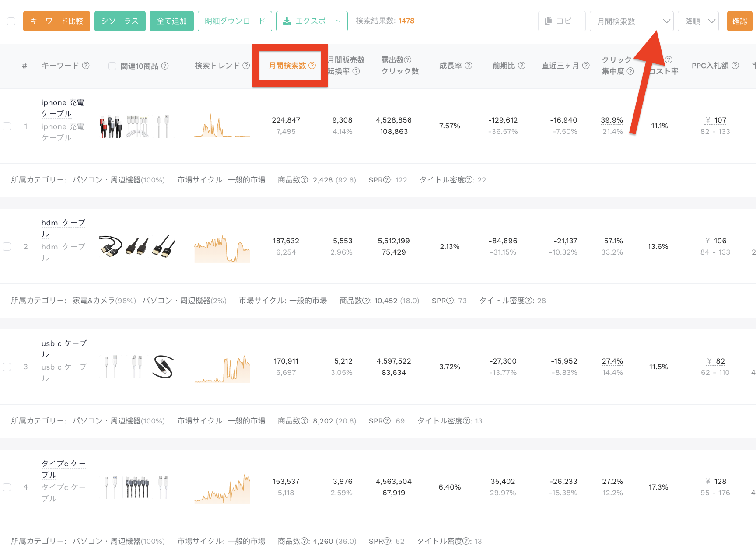
Task: Click タイトル密度 help icon in usb c row
Action: [x=466, y=421]
